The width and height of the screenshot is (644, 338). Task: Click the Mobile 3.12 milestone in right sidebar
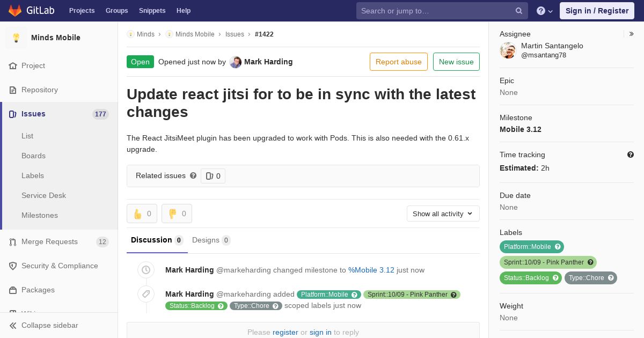coord(521,129)
